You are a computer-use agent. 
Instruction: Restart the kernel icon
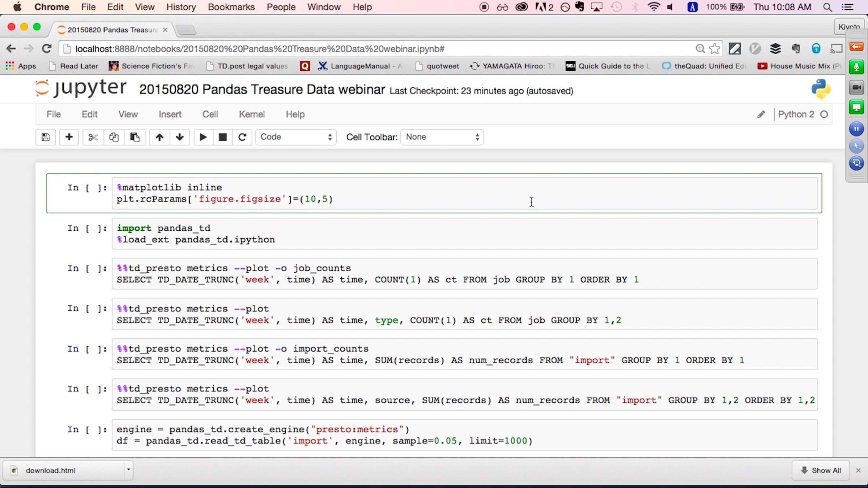click(242, 137)
